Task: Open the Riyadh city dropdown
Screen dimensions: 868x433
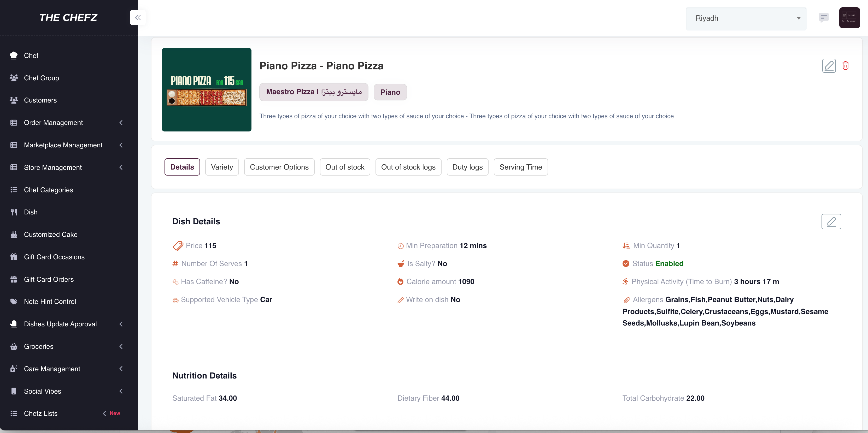Action: [x=746, y=18]
